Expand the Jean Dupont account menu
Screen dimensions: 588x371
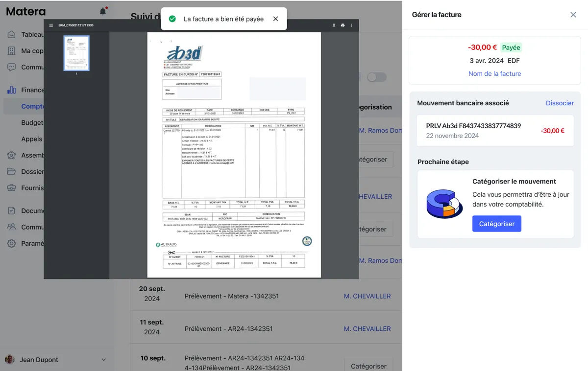click(103, 360)
